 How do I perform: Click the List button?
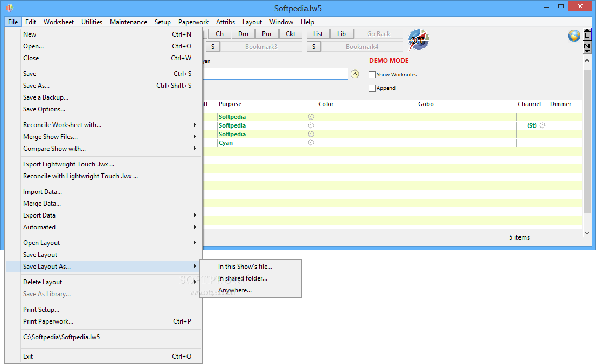pyautogui.click(x=318, y=34)
